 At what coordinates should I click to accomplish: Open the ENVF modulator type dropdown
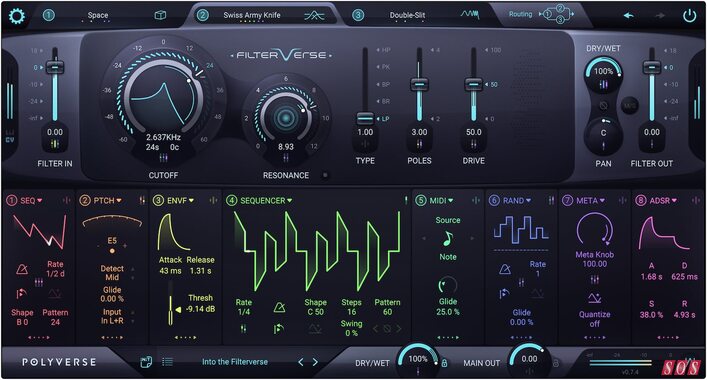click(x=180, y=201)
